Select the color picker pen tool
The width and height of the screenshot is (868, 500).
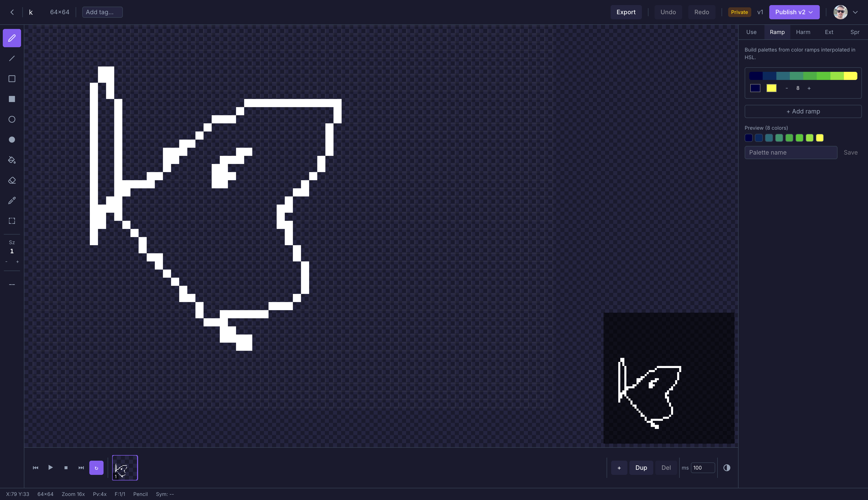pyautogui.click(x=12, y=200)
